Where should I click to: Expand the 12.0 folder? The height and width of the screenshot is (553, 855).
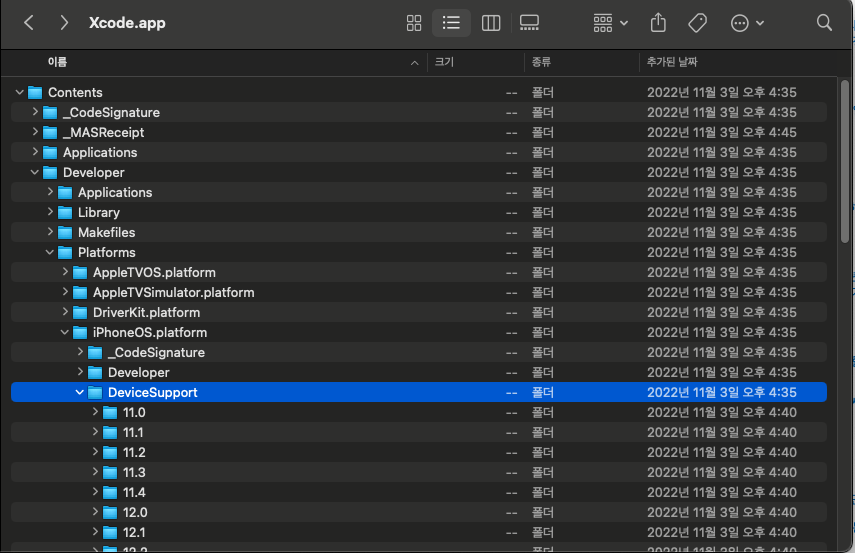95,512
